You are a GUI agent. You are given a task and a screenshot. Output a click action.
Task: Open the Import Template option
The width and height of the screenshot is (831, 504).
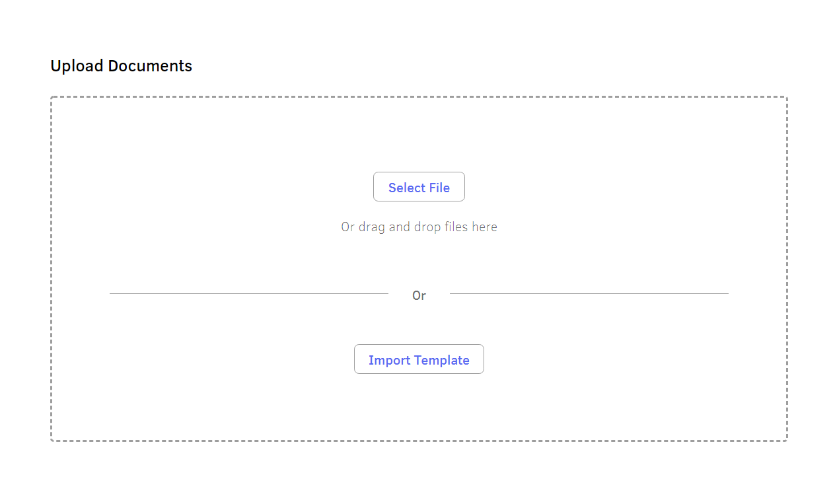419,359
